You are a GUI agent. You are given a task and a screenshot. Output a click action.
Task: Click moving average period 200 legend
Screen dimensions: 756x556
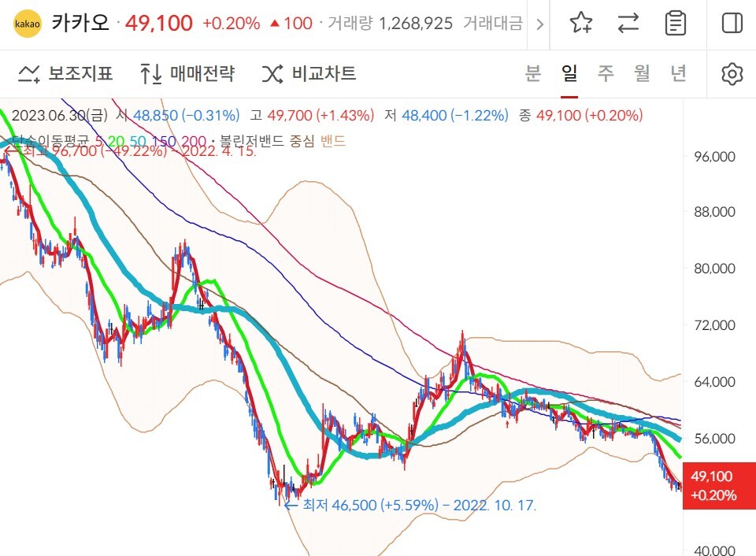[x=194, y=141]
